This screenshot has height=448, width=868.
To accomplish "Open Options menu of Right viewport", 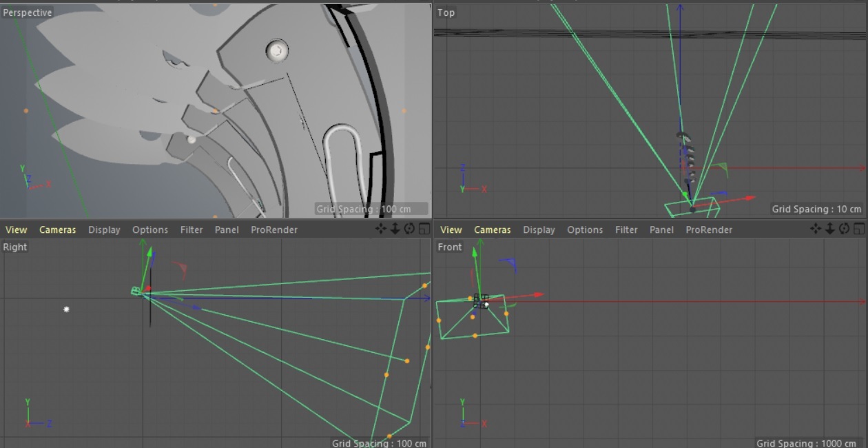I will (x=150, y=230).
